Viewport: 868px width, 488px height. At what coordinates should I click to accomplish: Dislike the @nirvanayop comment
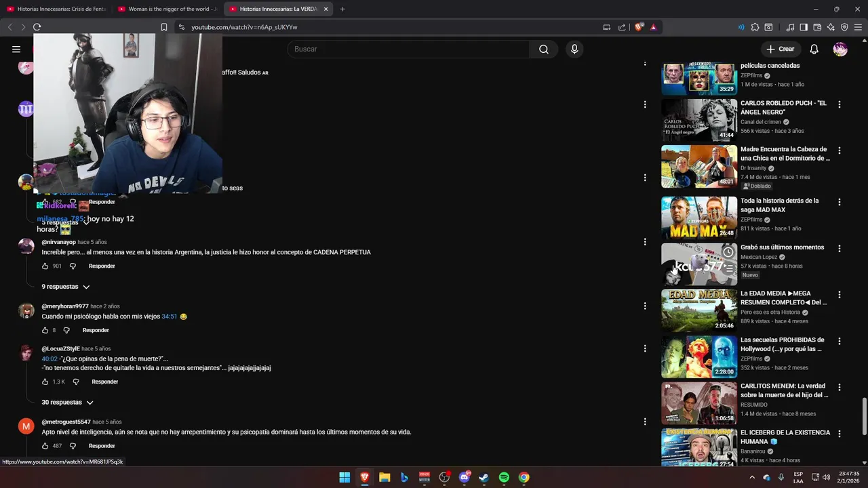(x=73, y=266)
